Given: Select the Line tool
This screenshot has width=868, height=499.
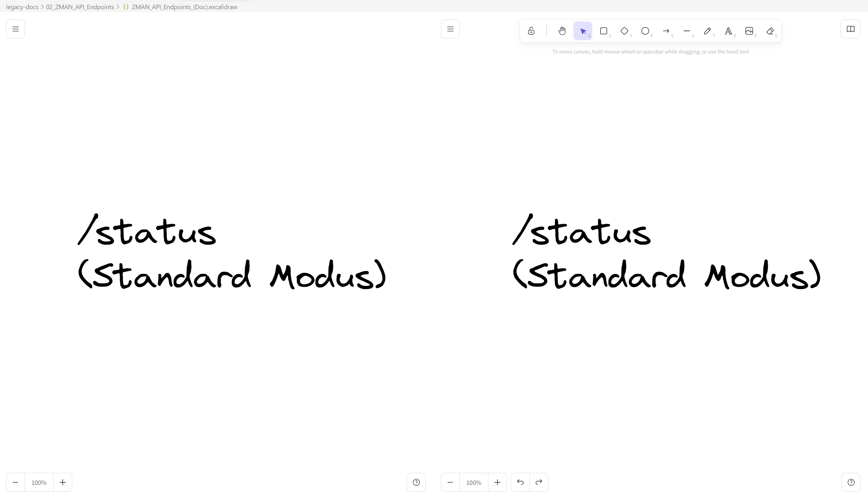Looking at the screenshot, I should [687, 31].
